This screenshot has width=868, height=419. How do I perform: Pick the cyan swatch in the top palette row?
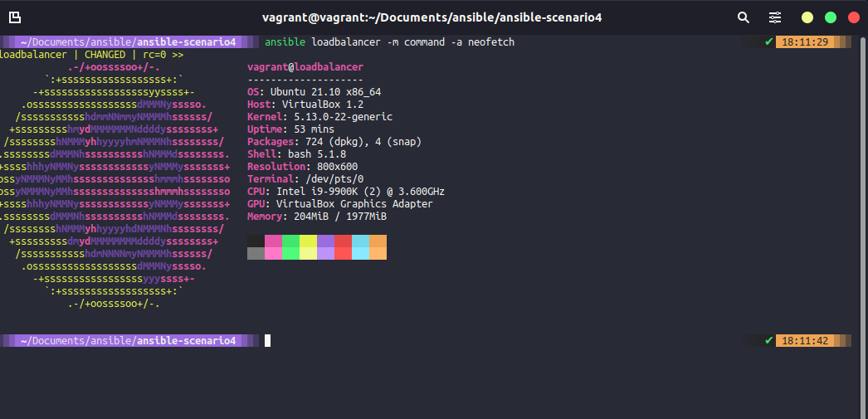[360, 241]
